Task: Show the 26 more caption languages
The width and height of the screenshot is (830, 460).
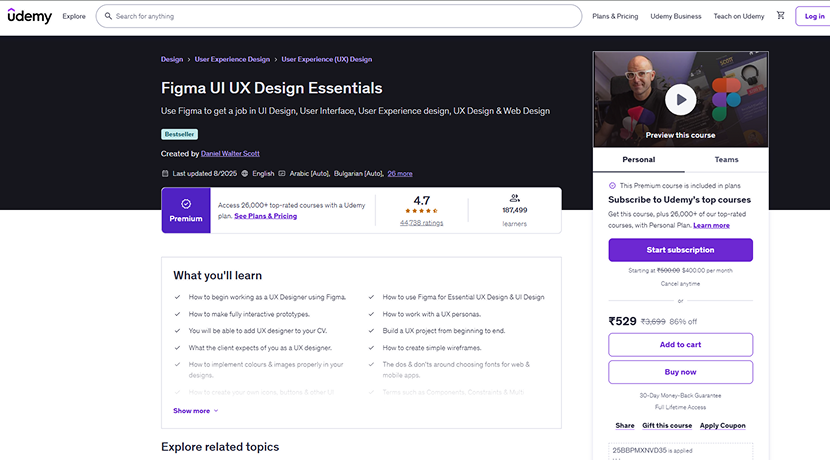Action: pos(400,174)
